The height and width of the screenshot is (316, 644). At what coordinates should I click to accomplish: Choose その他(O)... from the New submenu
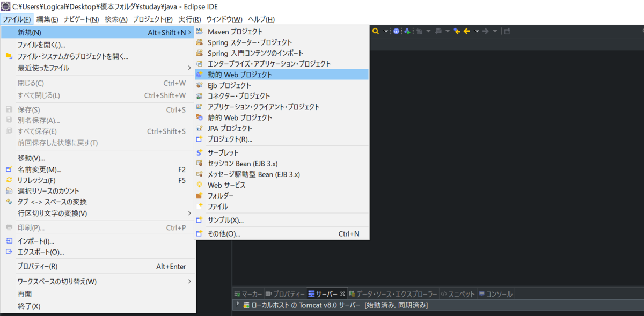tap(282, 233)
